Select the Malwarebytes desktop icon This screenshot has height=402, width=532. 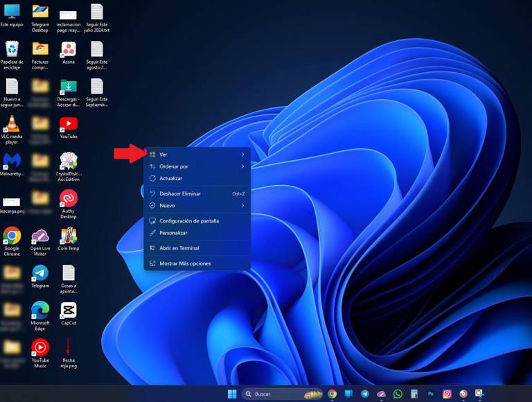click(12, 164)
